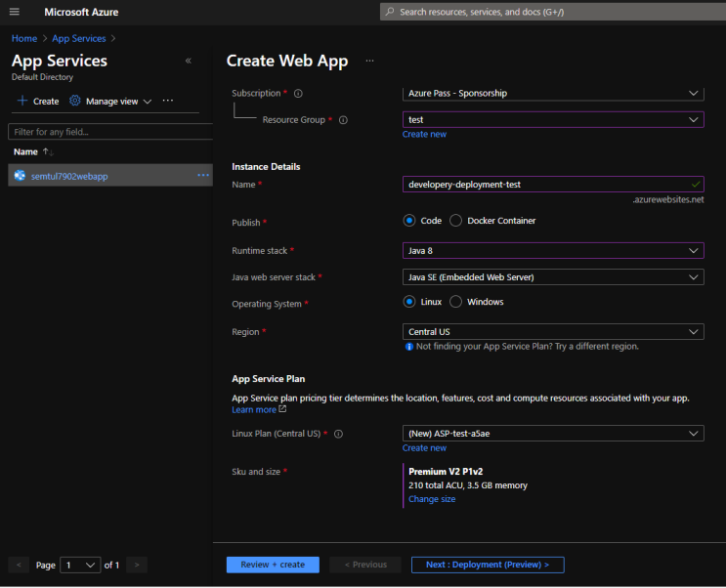Image resolution: width=726 pixels, height=588 pixels.
Task: Click the semtul7902webapp row ellipsis
Action: 202,175
